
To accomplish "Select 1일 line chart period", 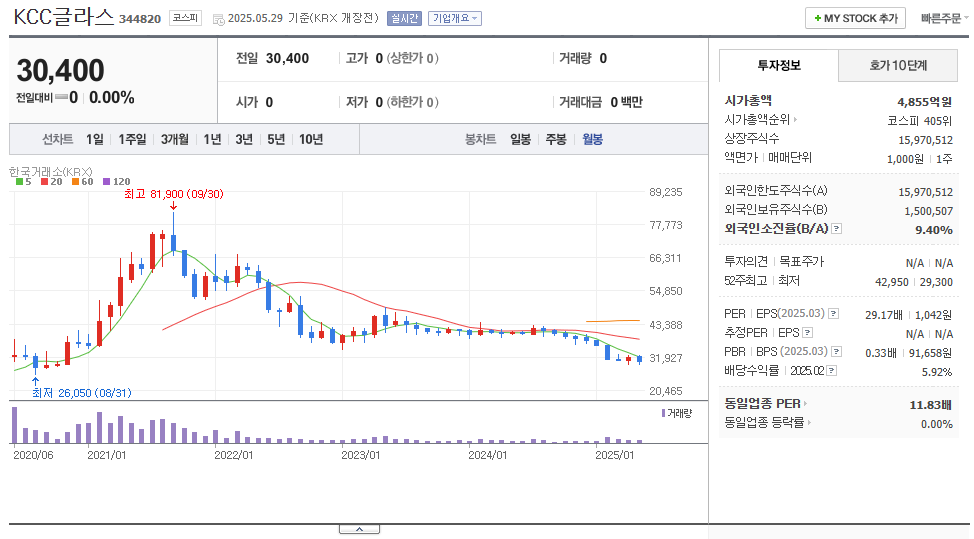I will (94, 139).
